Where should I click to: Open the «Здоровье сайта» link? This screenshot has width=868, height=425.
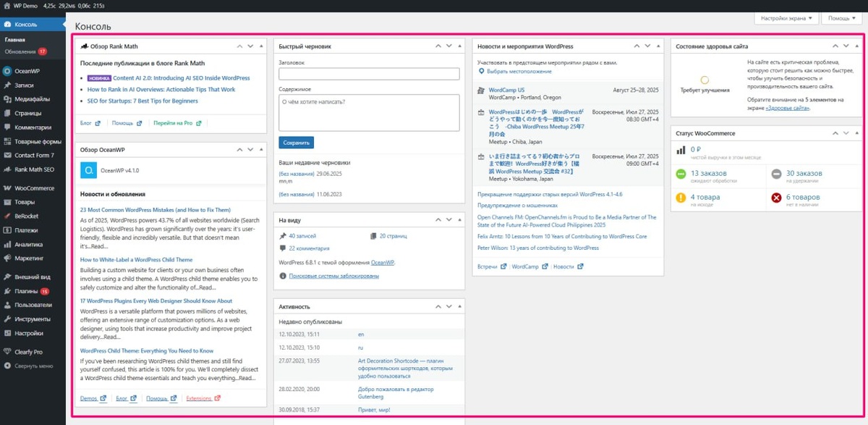(x=788, y=108)
